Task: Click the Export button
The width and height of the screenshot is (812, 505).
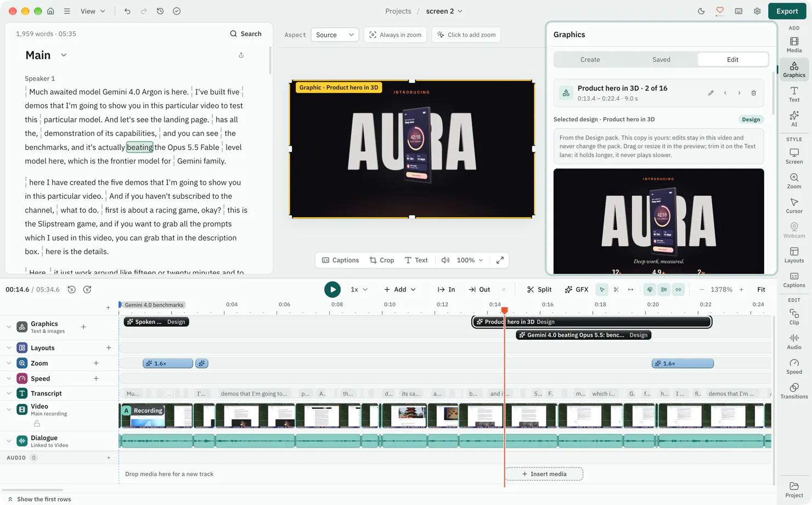Action: click(x=787, y=11)
